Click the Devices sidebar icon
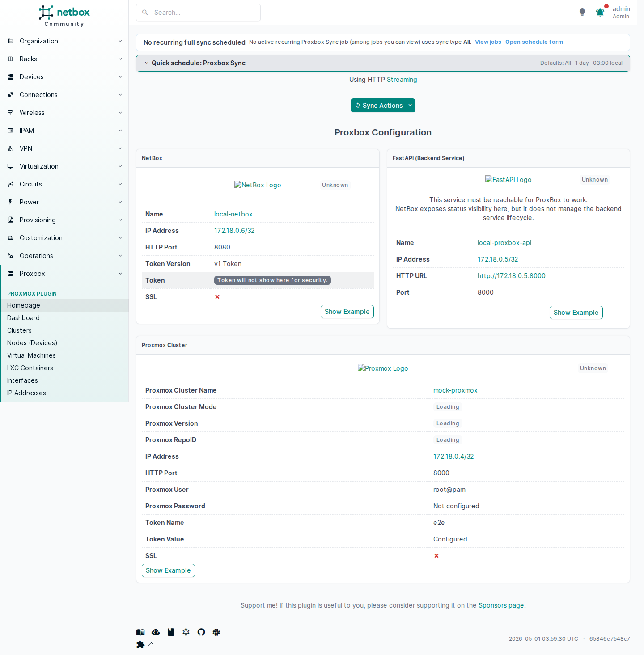This screenshot has height=655, width=644. click(x=10, y=77)
